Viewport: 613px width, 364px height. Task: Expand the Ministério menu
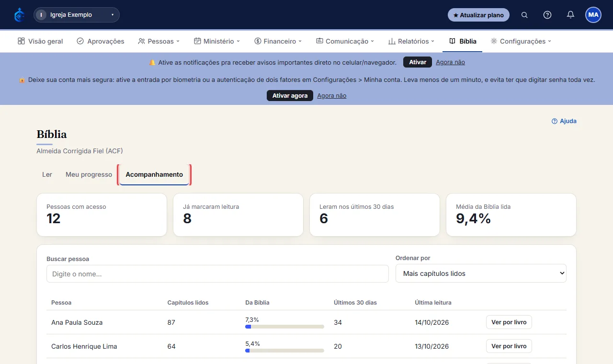217,41
